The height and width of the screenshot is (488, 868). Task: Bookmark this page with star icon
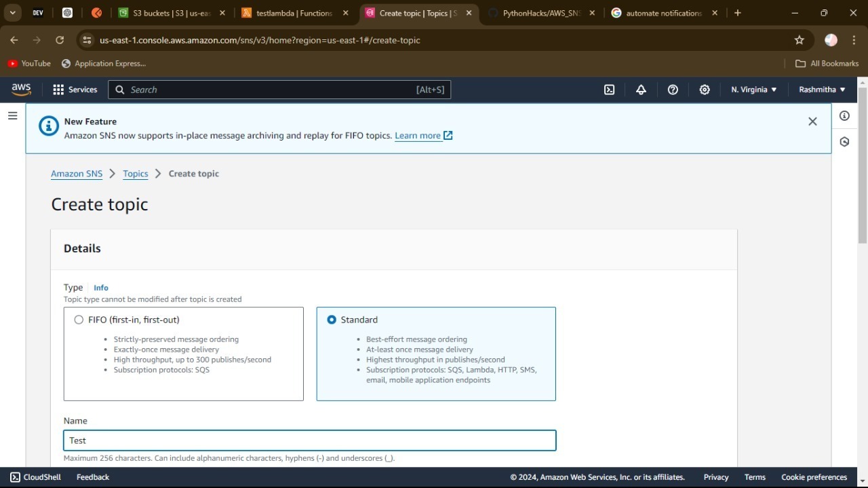(800, 40)
